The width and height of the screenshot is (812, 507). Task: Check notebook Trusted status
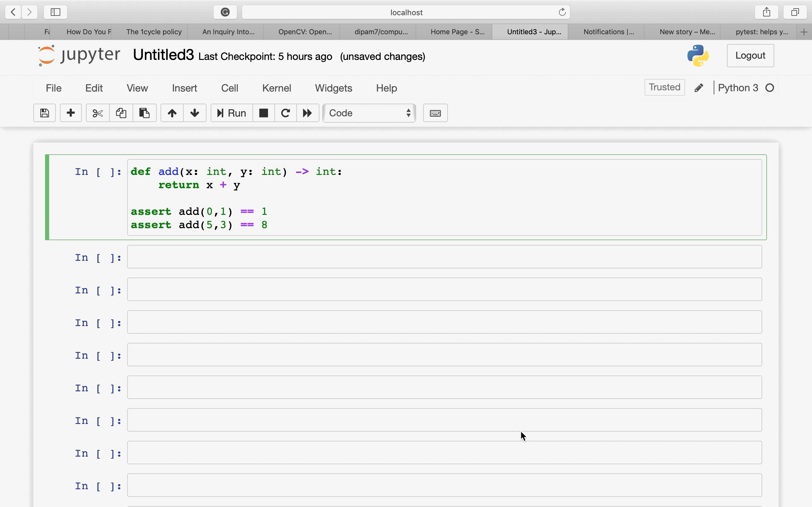pos(664,87)
